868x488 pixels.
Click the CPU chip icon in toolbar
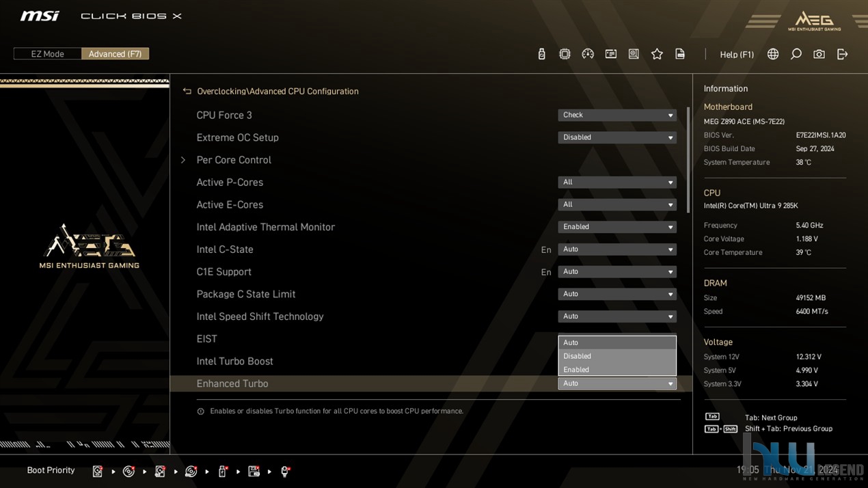(565, 54)
